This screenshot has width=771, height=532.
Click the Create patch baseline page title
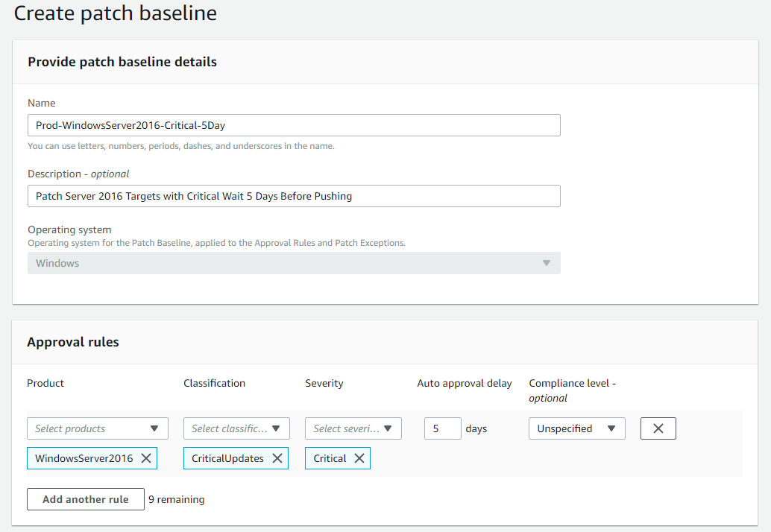pyautogui.click(x=116, y=13)
